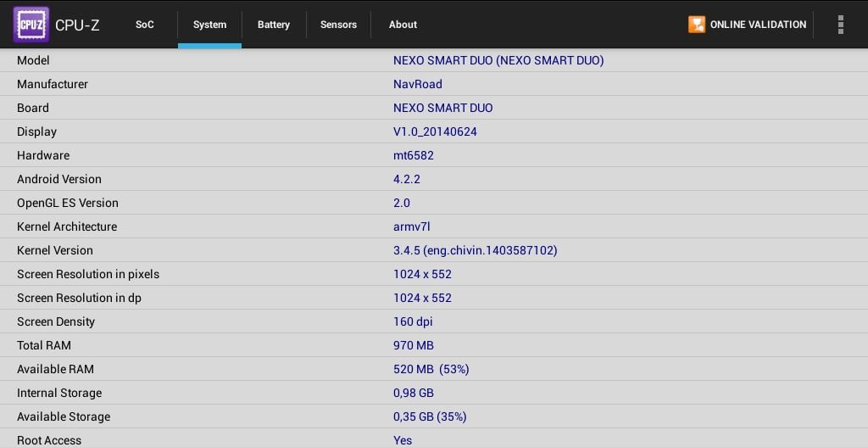
Task: Click the Yes root access value
Action: click(x=403, y=440)
